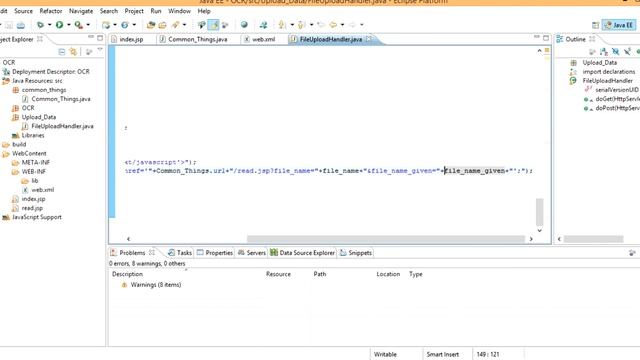Open the Tasks view tab
This screenshot has width=640, height=360.
click(180, 253)
